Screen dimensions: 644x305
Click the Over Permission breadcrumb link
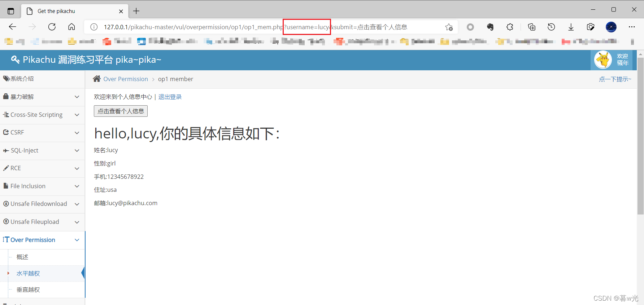pos(126,79)
